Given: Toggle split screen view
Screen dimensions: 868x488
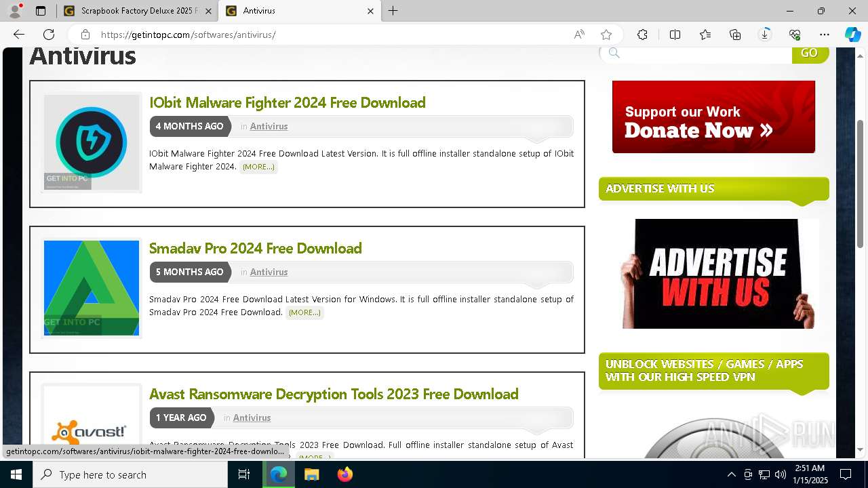Looking at the screenshot, I should tap(675, 35).
